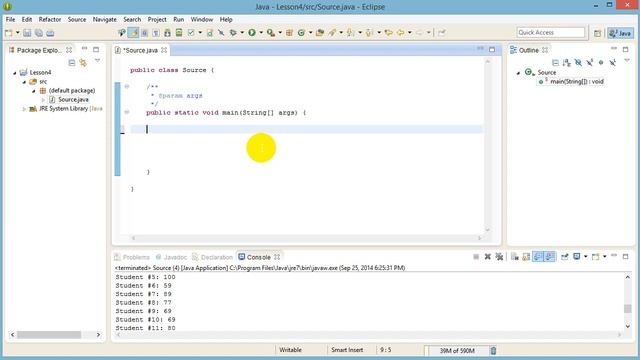
Task: Open the dropdown beside the New icon
Action: 18,33
